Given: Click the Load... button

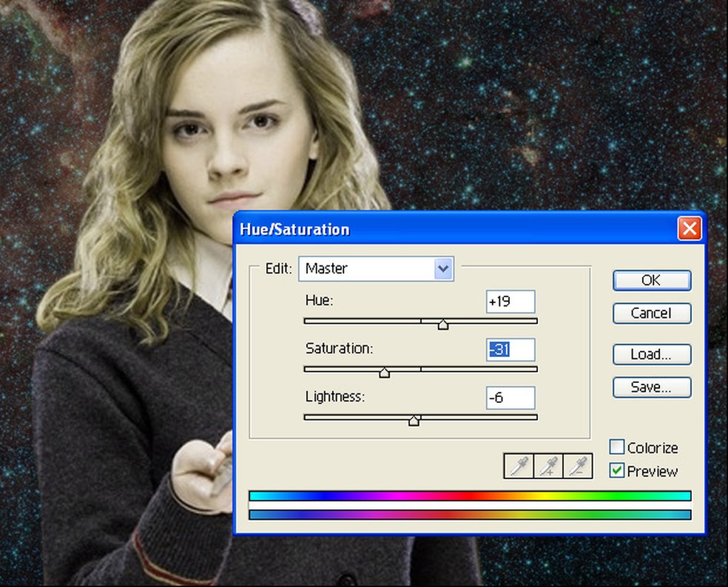Looking at the screenshot, I should pyautogui.click(x=651, y=355).
